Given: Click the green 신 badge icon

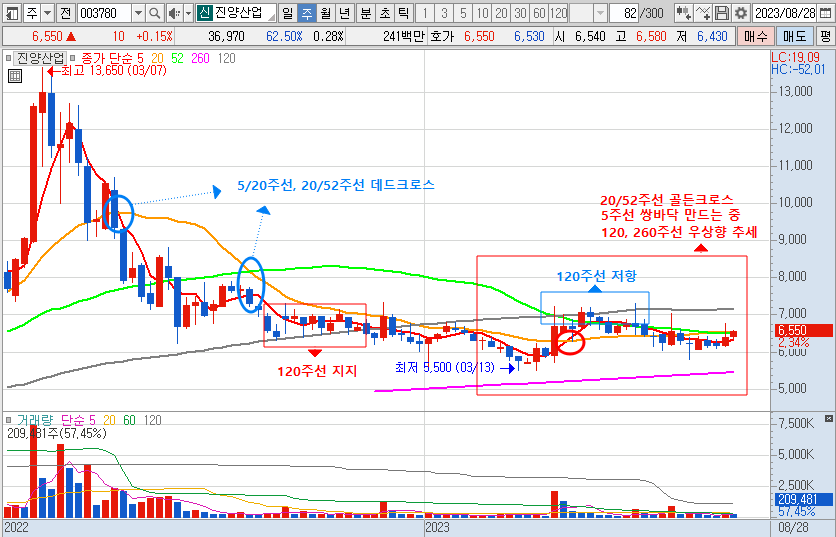Looking at the screenshot, I should (204, 13).
